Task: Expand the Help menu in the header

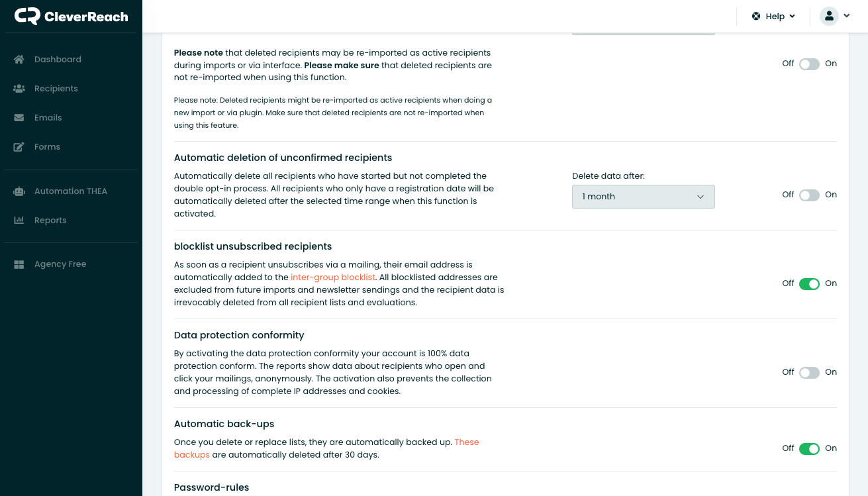Action: 773,16
